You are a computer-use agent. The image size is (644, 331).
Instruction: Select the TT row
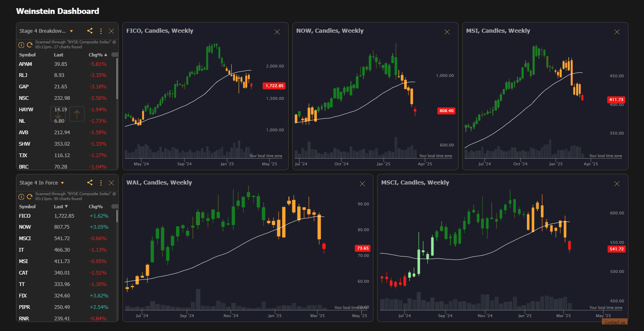click(66, 284)
